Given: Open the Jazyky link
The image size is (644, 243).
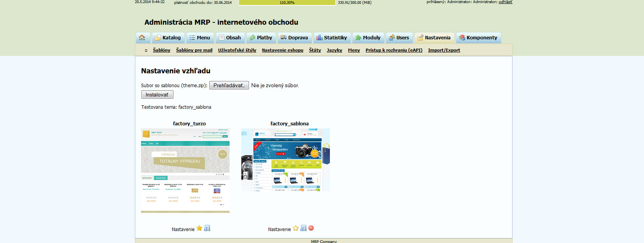Looking at the screenshot, I should tap(335, 50).
